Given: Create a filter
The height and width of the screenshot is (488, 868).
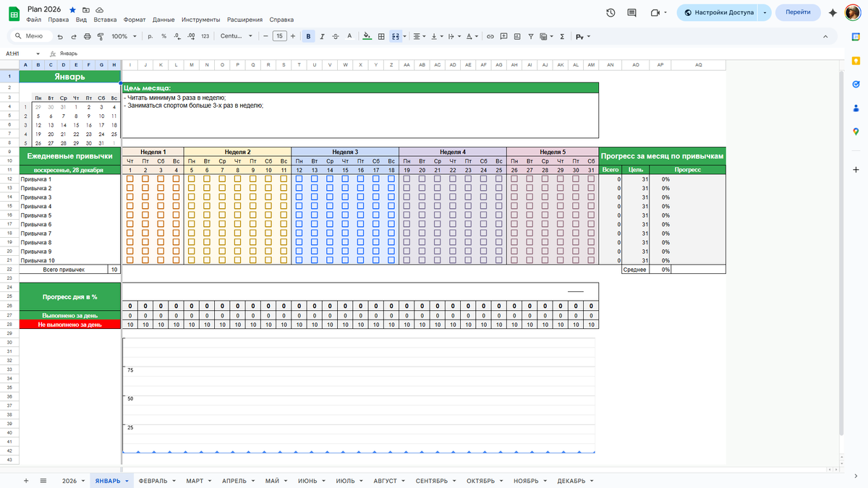Looking at the screenshot, I should click(x=530, y=36).
